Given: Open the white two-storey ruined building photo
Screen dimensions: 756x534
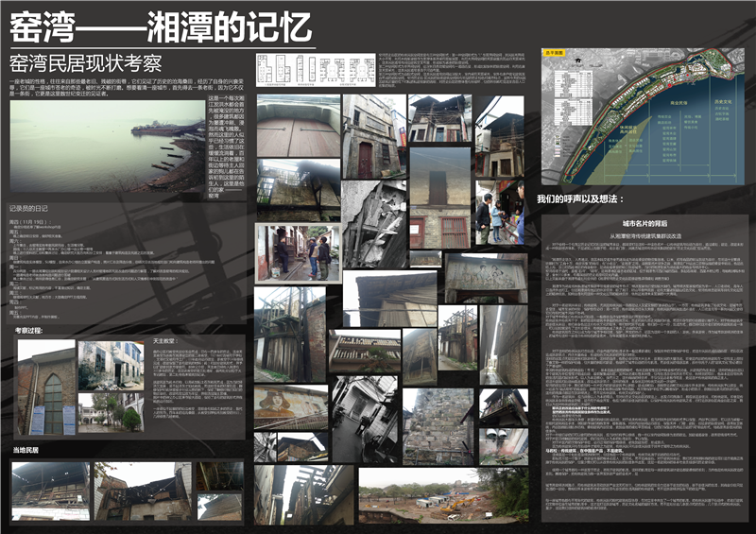Looking at the screenshot, I should coord(111,365).
